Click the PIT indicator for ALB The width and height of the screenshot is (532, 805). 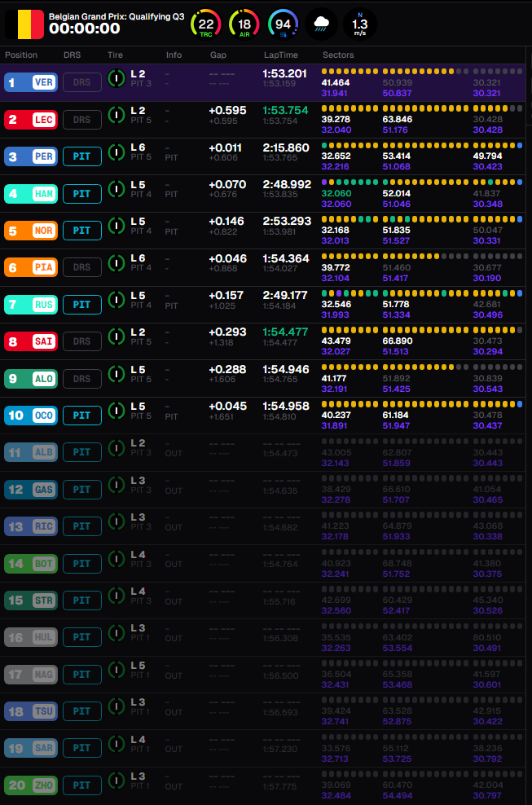point(82,452)
